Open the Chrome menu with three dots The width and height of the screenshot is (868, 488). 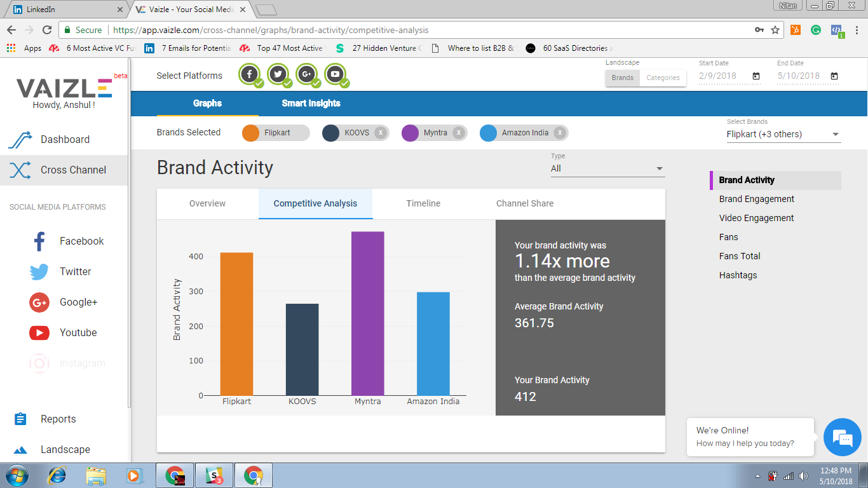857,30
